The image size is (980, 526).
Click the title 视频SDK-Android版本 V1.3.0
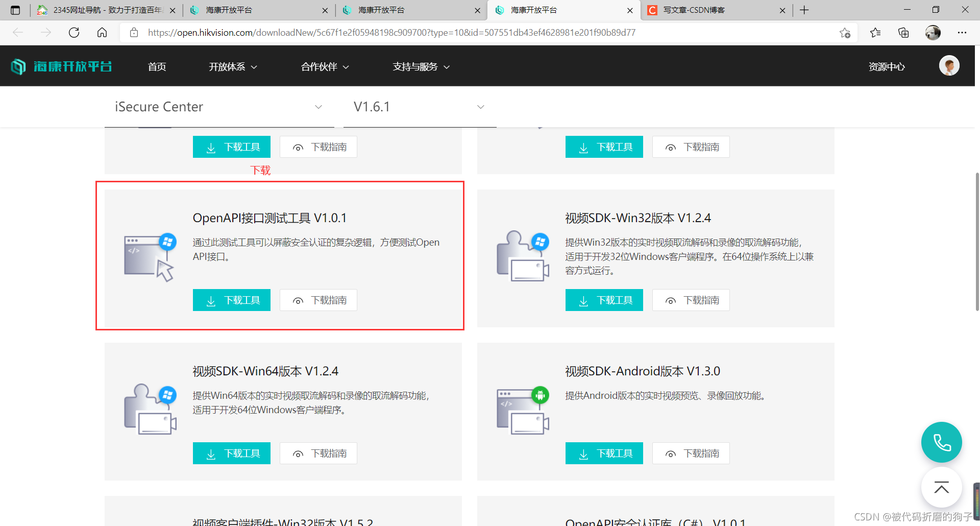pos(643,371)
